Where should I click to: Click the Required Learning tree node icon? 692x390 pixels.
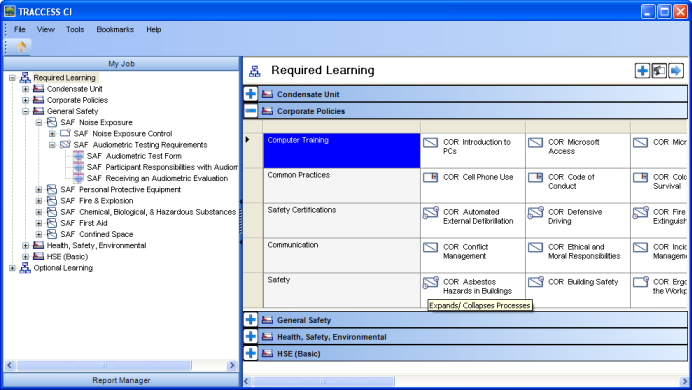click(25, 78)
